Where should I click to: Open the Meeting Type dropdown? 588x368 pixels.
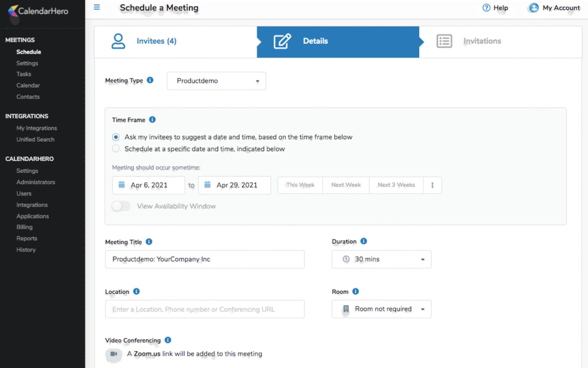click(x=216, y=81)
